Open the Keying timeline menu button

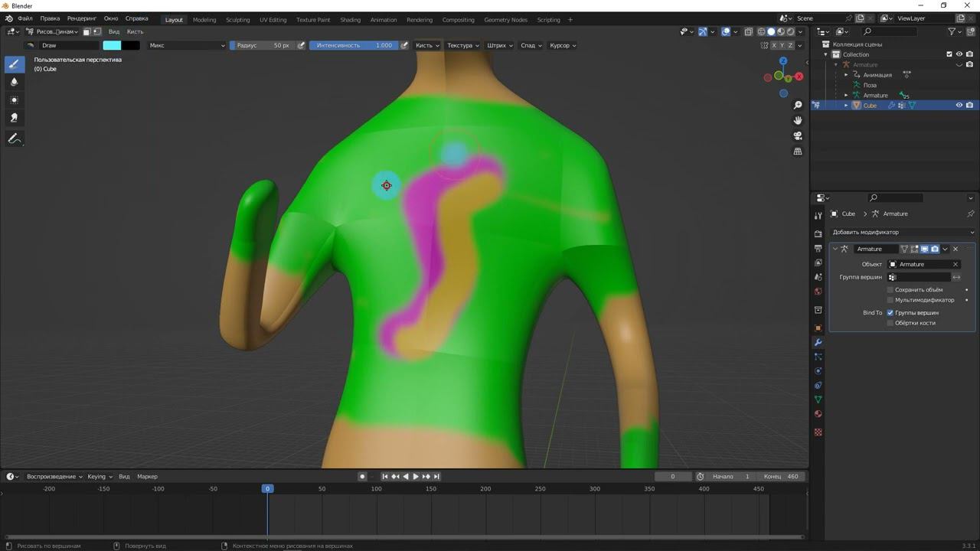[x=100, y=476]
